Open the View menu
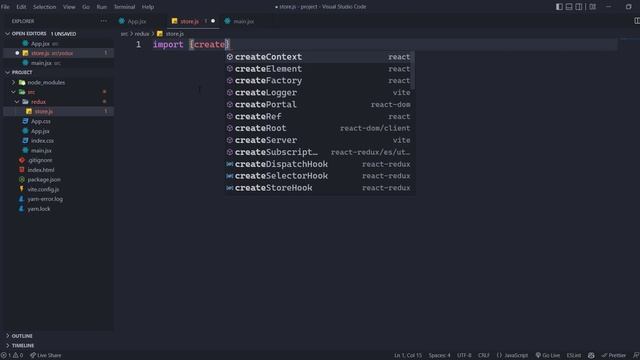This screenshot has height=360, width=640. point(69,7)
